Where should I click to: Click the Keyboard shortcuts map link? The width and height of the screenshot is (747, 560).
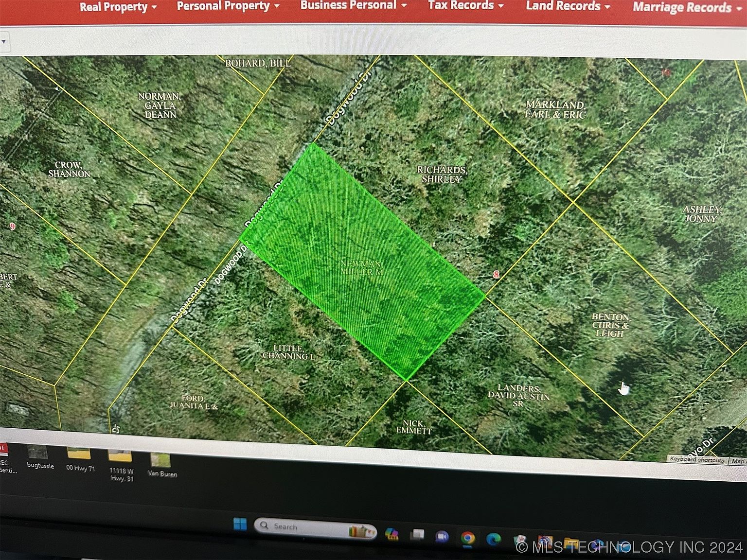(696, 459)
